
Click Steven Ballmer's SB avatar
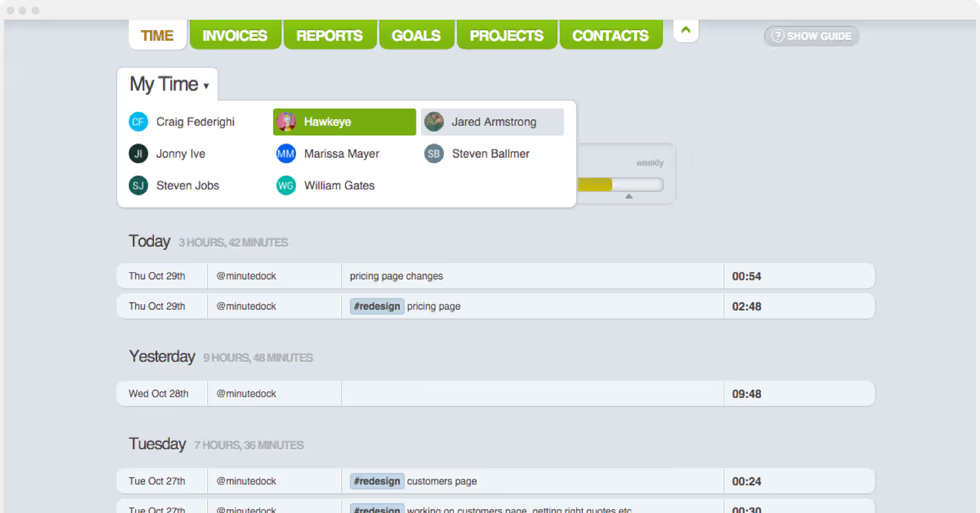pyautogui.click(x=433, y=153)
